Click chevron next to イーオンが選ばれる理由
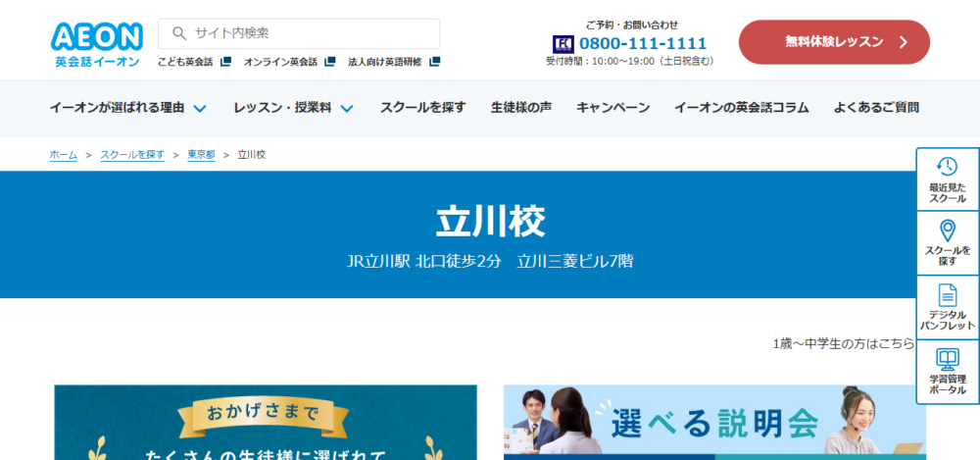Screen dimensions: 980x460 click(200, 108)
